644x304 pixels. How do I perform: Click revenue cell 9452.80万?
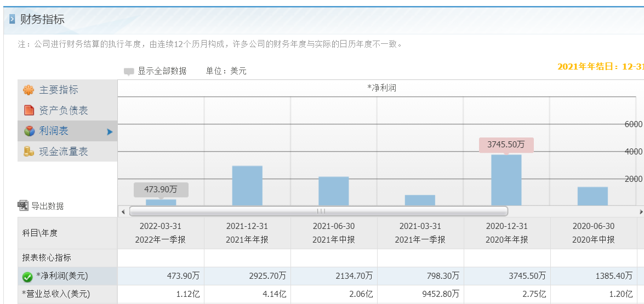(x=420, y=294)
